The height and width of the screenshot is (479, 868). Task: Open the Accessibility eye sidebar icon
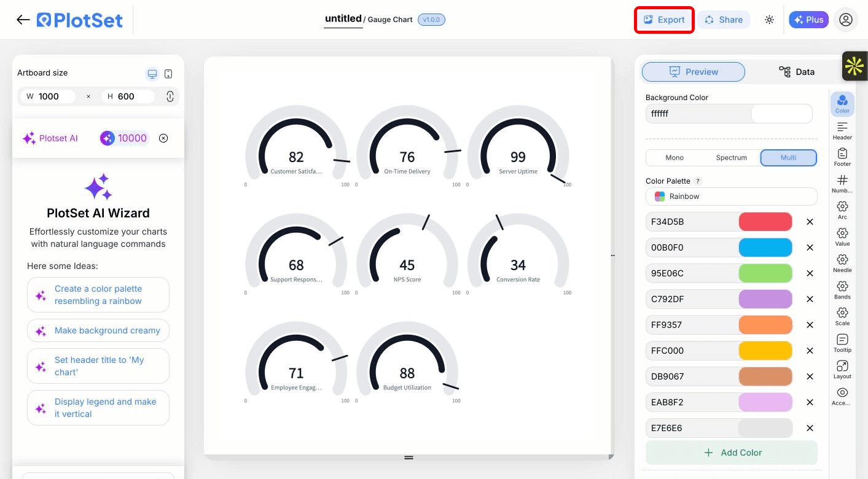click(x=842, y=396)
